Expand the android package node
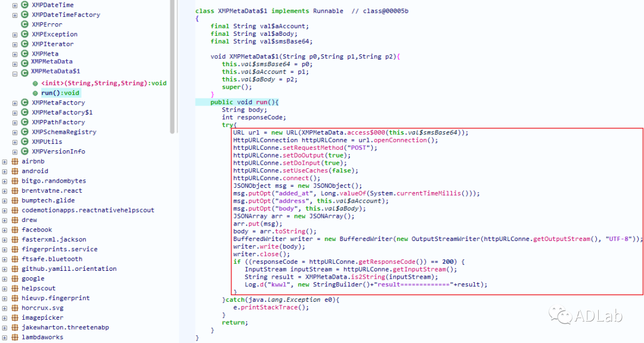This screenshot has height=343, width=644. (x=5, y=171)
